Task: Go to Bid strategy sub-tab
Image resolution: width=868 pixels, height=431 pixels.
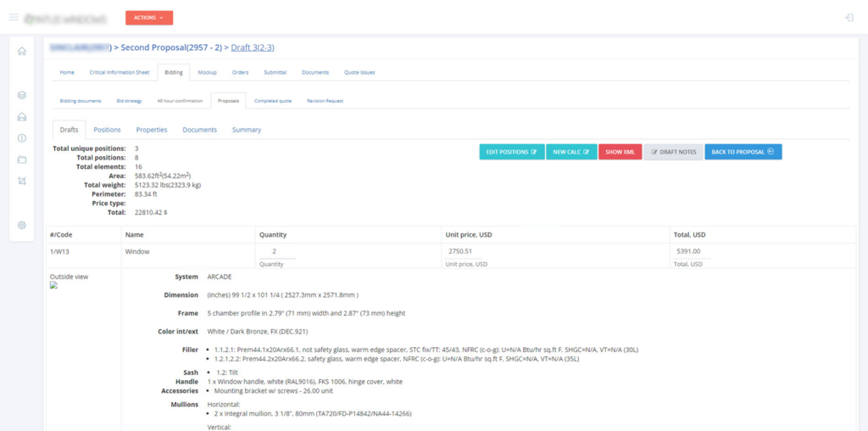Action: click(x=129, y=101)
